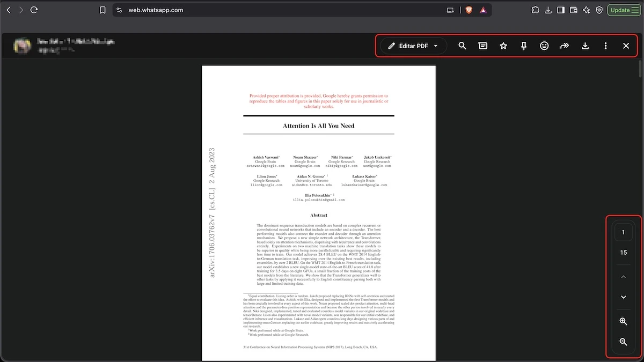Go forward in browser history

point(21,10)
